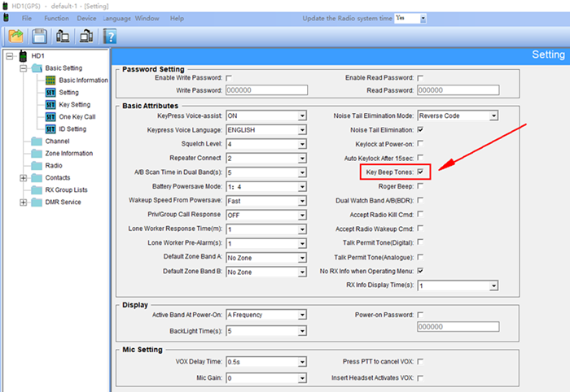Click the Save floppy disk icon

tap(38, 36)
